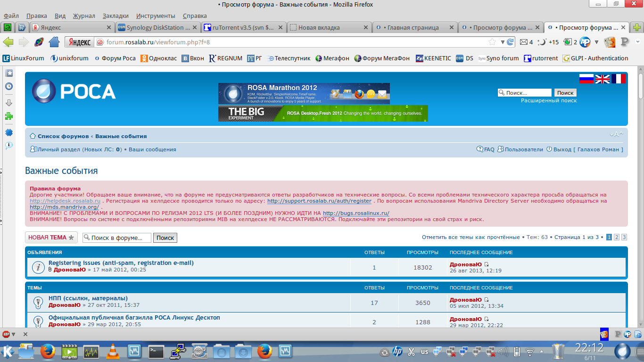This screenshot has width=644, height=362.
Task: Open the Adblock Plus icon in the add-on bar
Action: (7, 334)
